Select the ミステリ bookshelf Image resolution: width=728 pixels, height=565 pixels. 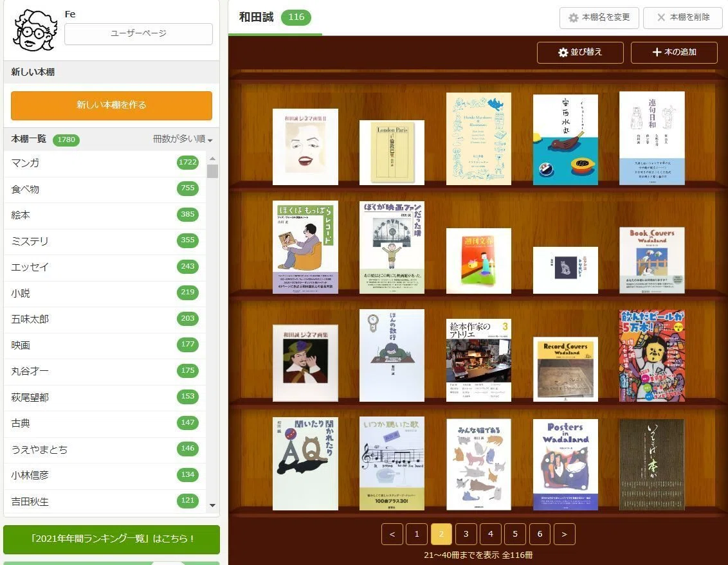[105, 241]
